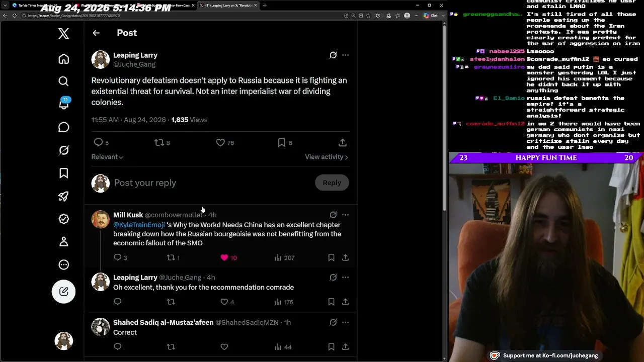
Task: Reply to the main post, comment icon
Action: pyautogui.click(x=99, y=143)
